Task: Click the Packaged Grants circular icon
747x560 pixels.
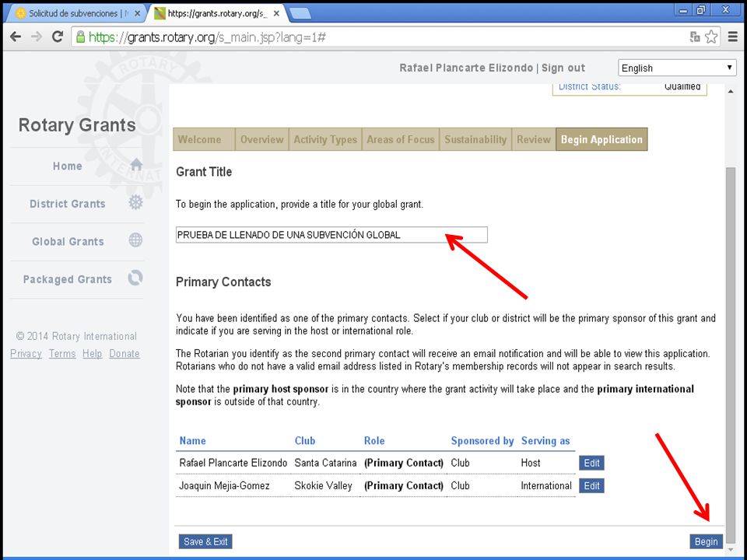Action: 135,278
